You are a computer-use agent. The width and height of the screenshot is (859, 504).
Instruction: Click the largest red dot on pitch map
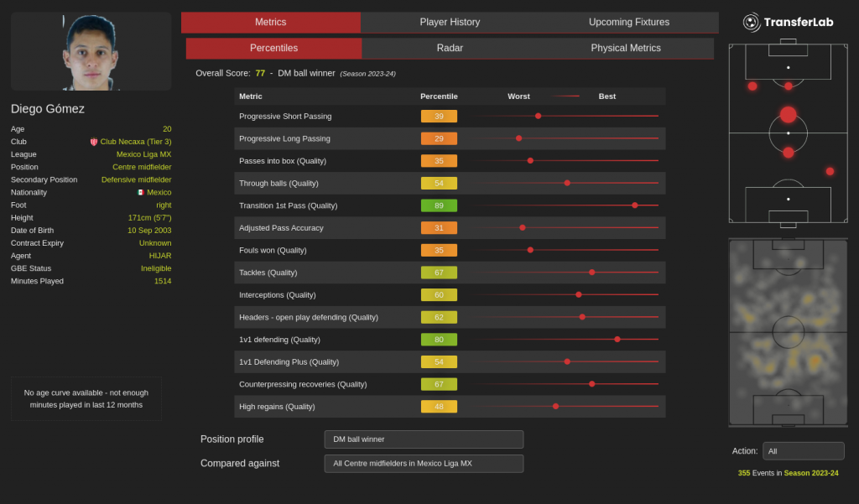tap(788, 115)
